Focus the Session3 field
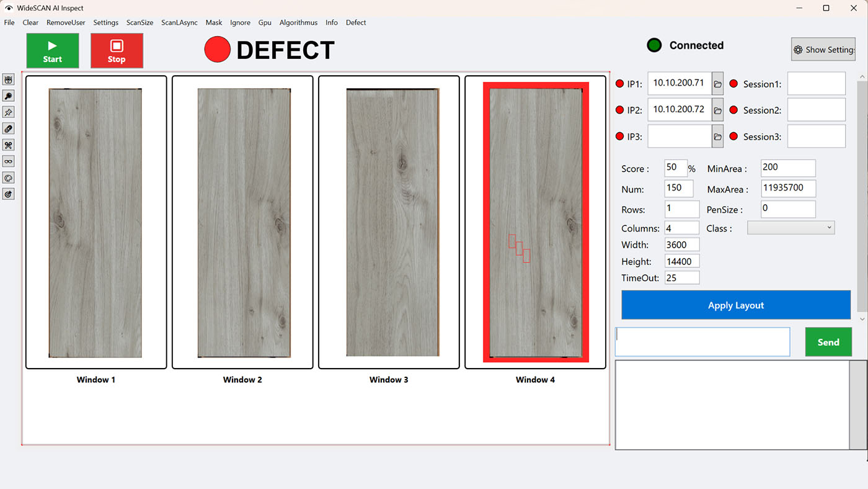 point(817,137)
